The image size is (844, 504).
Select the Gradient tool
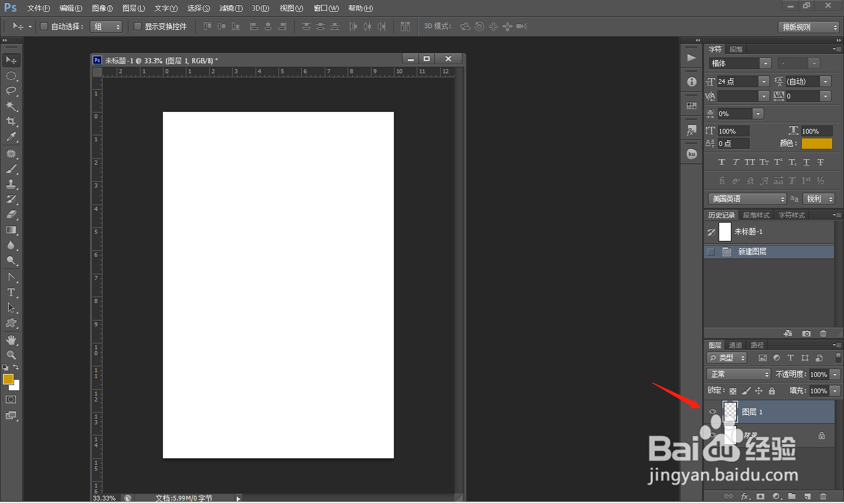[x=11, y=230]
